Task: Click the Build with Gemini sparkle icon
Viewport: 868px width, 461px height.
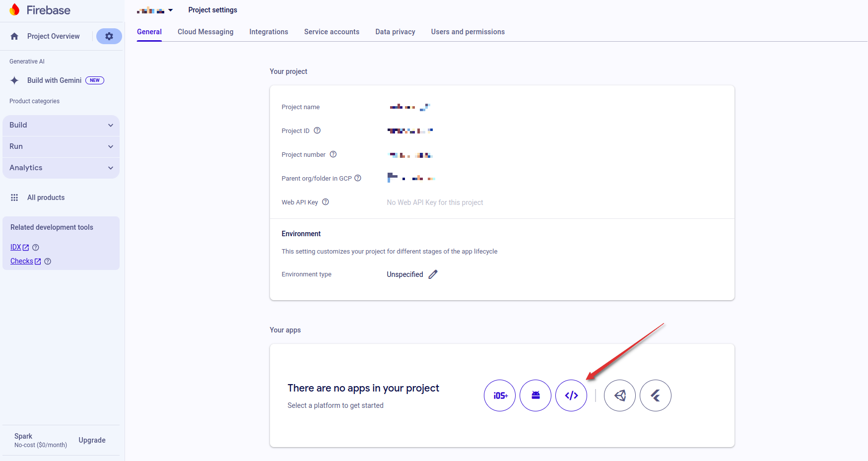Action: pos(14,80)
